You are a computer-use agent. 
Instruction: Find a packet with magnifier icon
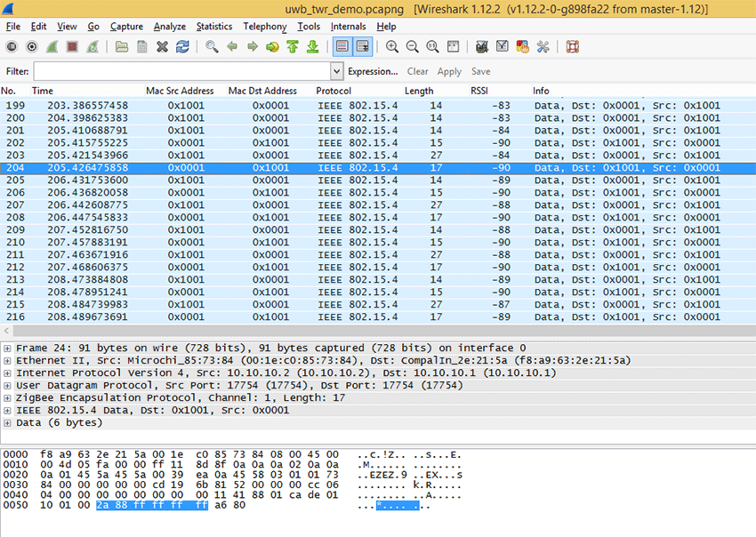pyautogui.click(x=212, y=47)
